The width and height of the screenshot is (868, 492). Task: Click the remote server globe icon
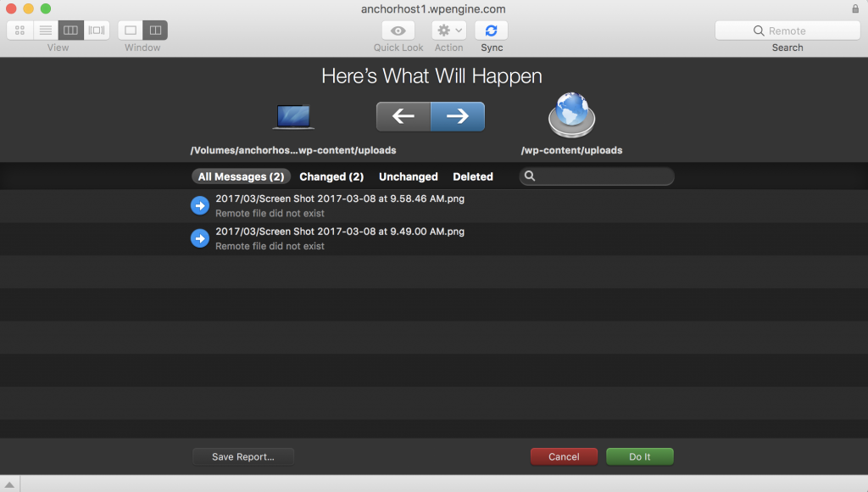pos(571,115)
